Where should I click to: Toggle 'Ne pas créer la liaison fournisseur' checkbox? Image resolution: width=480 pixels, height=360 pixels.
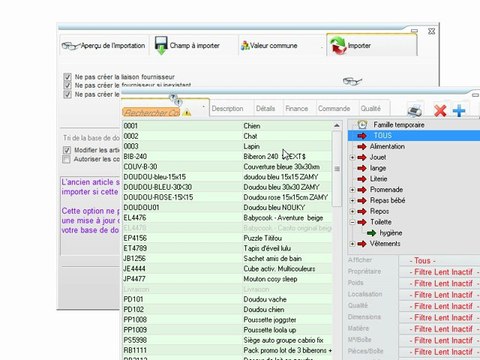[67, 77]
